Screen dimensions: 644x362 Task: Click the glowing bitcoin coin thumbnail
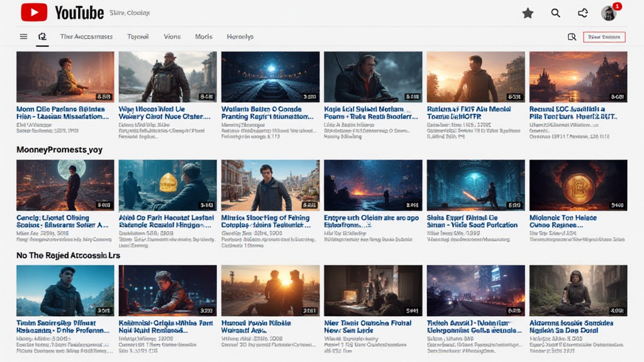[x=578, y=185]
